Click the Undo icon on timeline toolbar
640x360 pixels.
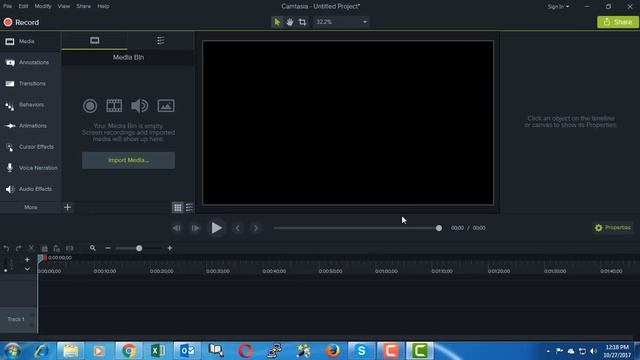(6, 248)
